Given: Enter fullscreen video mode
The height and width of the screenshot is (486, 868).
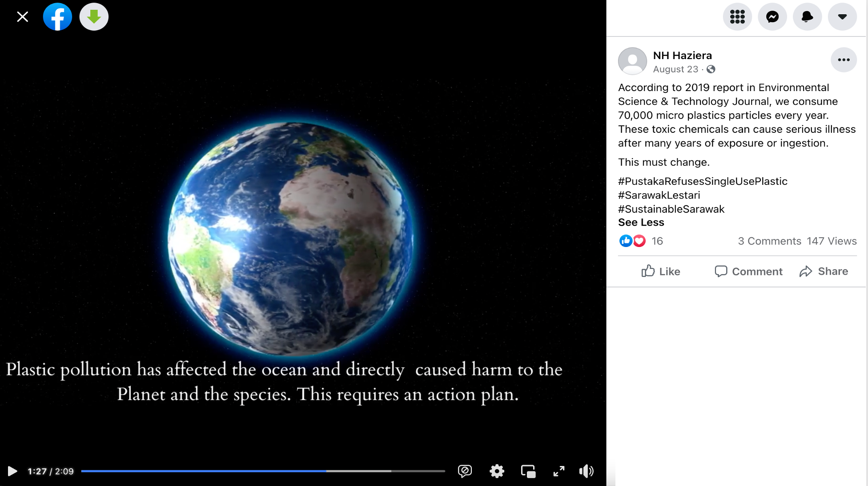Looking at the screenshot, I should click(x=559, y=471).
